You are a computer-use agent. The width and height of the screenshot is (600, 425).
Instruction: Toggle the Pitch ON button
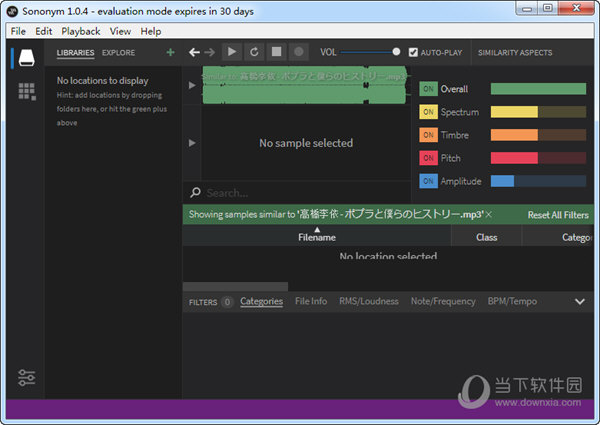(428, 158)
